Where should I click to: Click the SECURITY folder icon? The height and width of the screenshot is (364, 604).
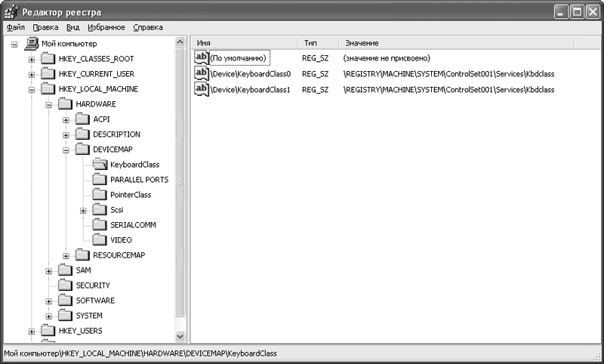click(x=65, y=285)
